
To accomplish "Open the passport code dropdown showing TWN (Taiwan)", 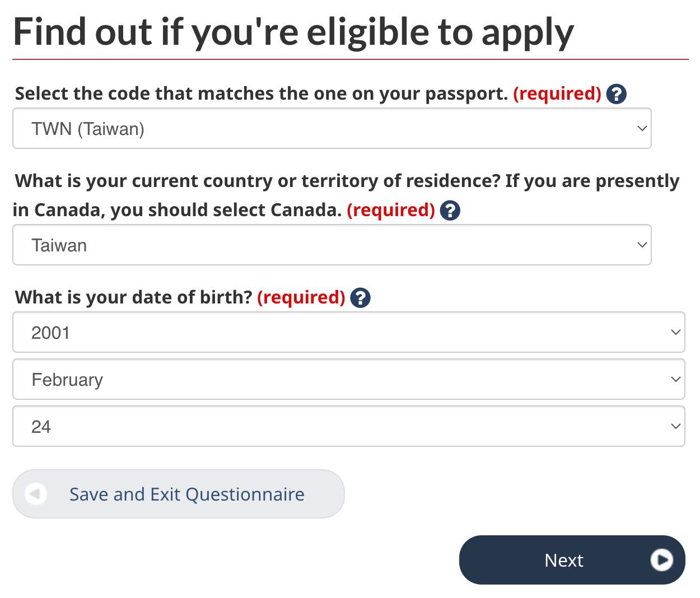I will coord(332,129).
